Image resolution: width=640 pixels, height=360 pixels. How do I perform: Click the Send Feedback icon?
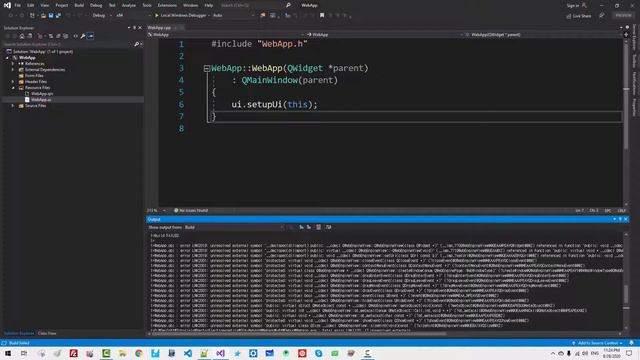click(x=602, y=16)
